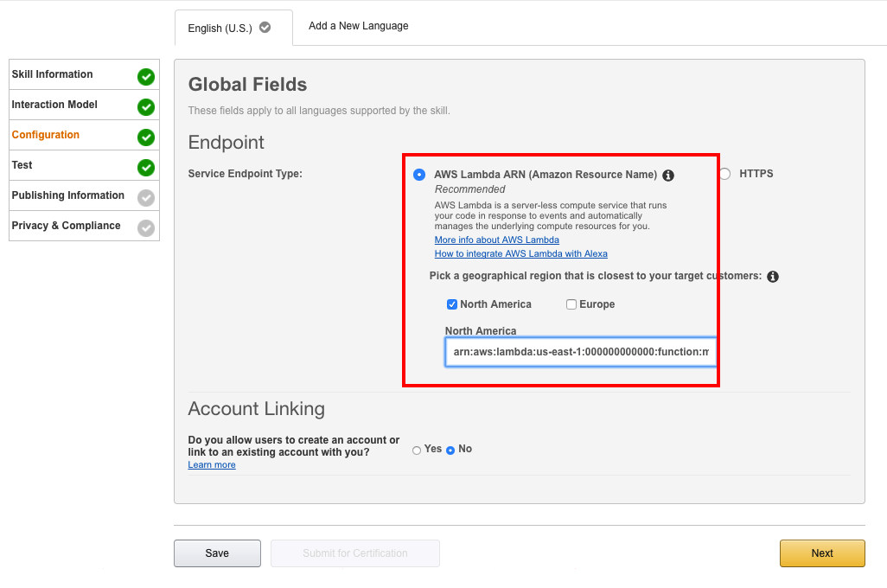Click the Endpoint section heading

pyautogui.click(x=227, y=142)
